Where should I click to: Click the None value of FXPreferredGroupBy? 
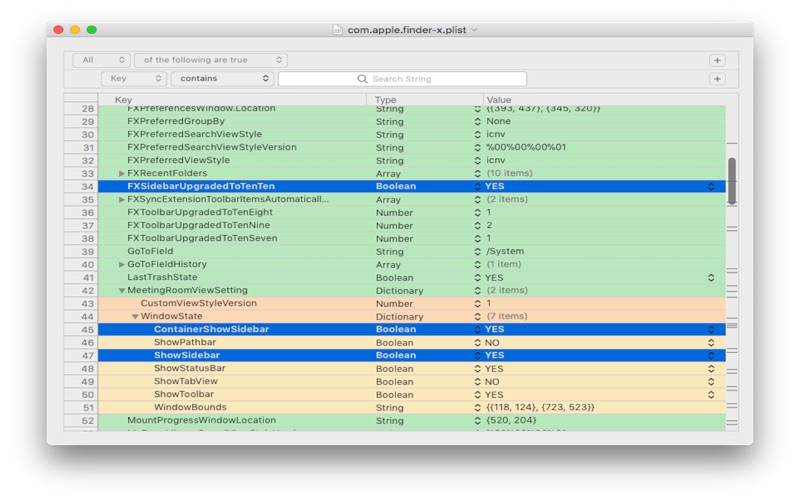(498, 121)
